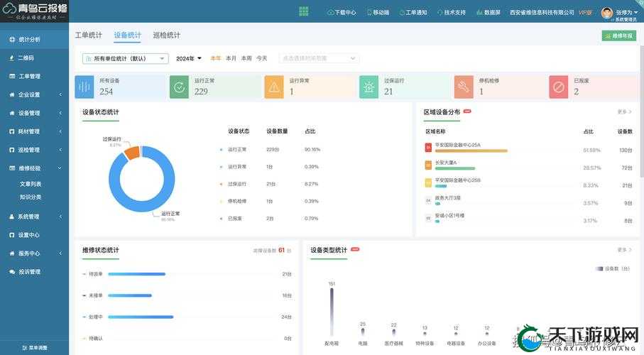Select the 设备统计 tab
Screen dimensions: 644x355
[x=127, y=35]
